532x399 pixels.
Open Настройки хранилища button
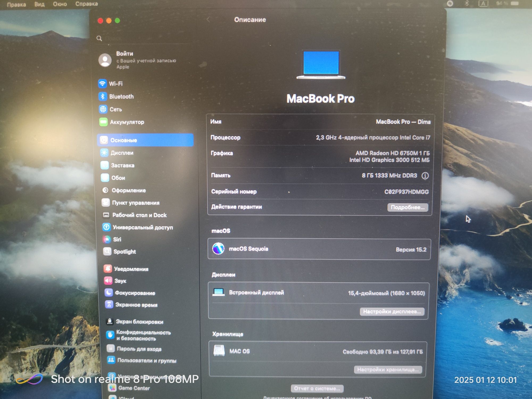coord(388,369)
